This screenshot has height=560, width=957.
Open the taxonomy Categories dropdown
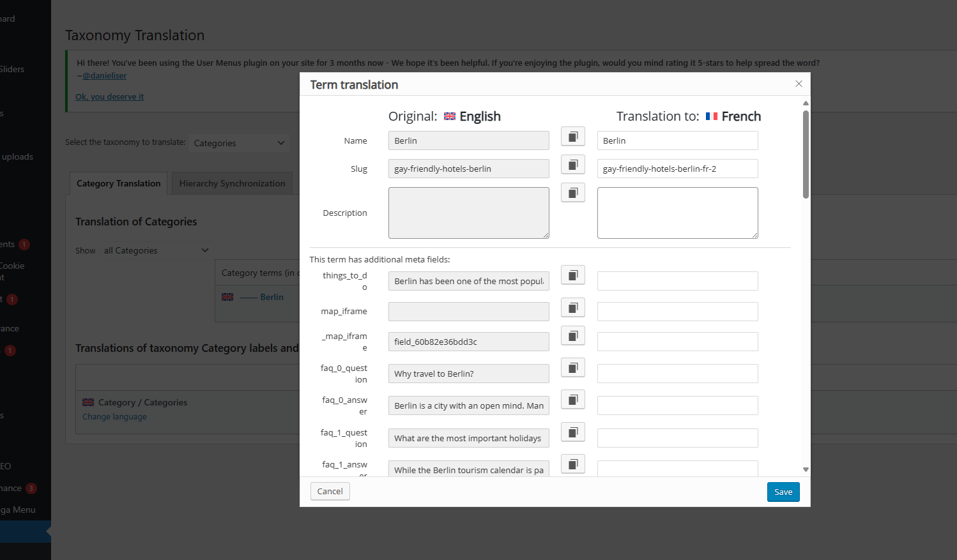(239, 143)
